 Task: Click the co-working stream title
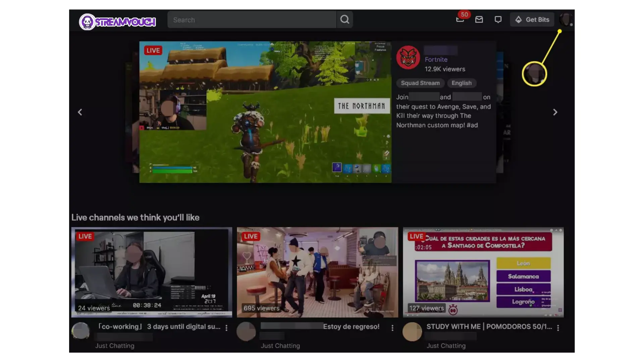[x=159, y=326]
